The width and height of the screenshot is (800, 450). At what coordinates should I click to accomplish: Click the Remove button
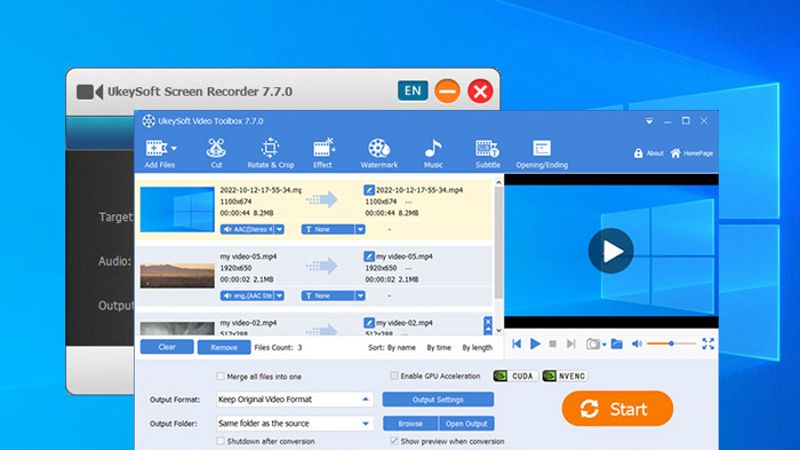224,347
